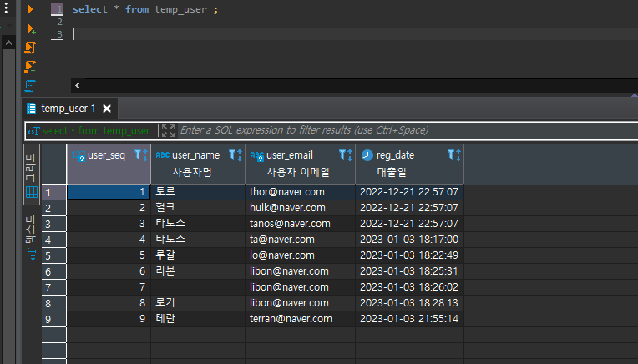
Task: Close the temp_user 1 result tab
Action: pos(107,109)
